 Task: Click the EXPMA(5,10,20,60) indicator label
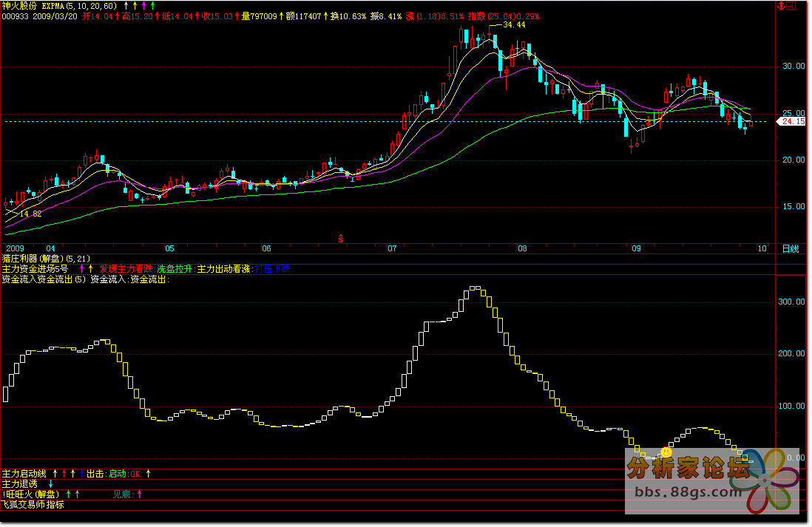pos(79,6)
